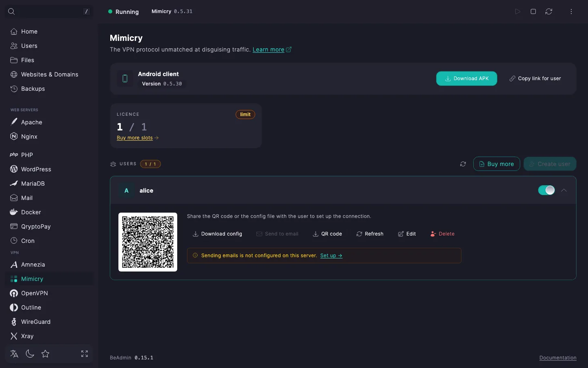Click Download config for alice
This screenshot has width=588, height=368.
click(217, 234)
